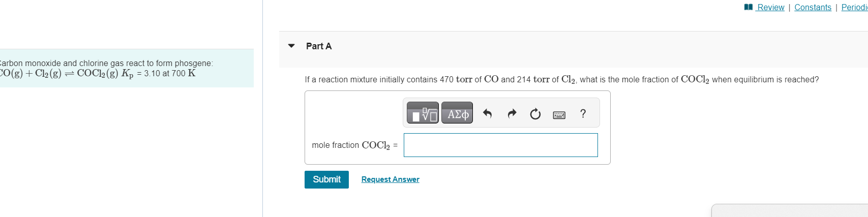This screenshot has height=217, width=868.
Task: Collapse the Part A section triangle
Action: [x=291, y=46]
